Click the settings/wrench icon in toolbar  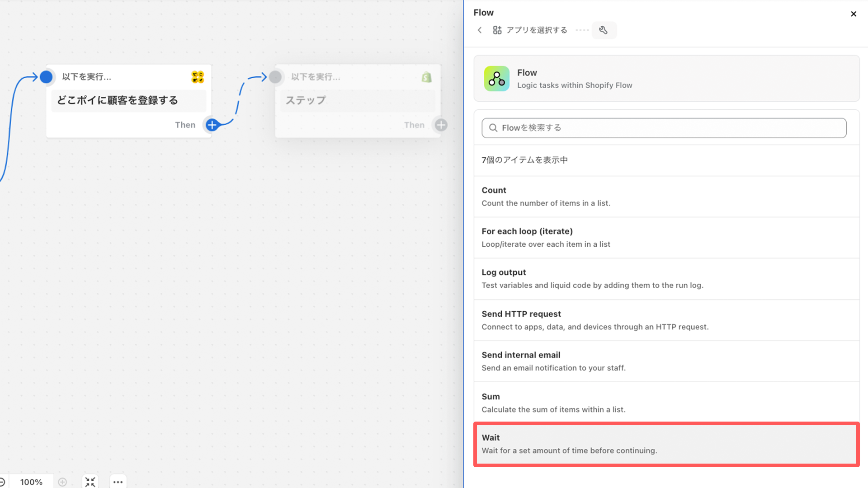point(604,30)
